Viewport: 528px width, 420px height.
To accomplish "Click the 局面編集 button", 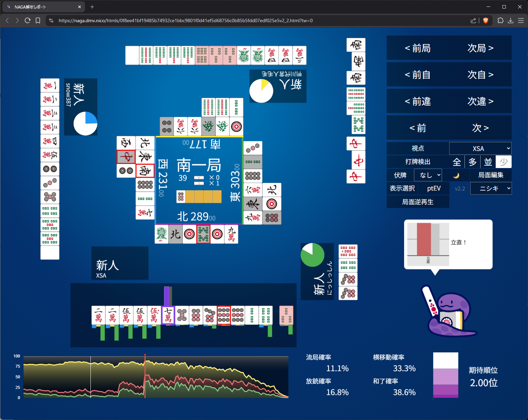I will click(490, 175).
